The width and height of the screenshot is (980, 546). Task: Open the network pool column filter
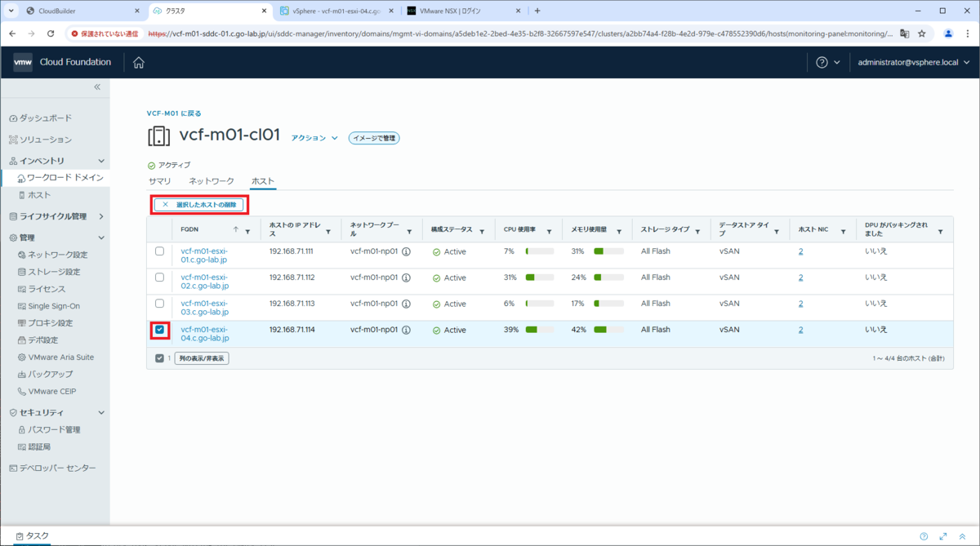(x=409, y=231)
